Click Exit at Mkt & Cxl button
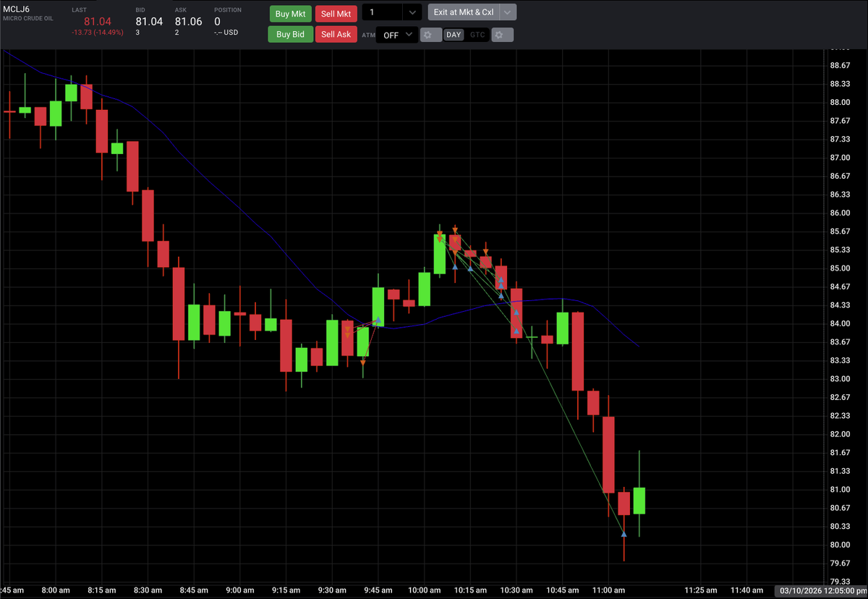868x599 pixels. click(x=464, y=12)
